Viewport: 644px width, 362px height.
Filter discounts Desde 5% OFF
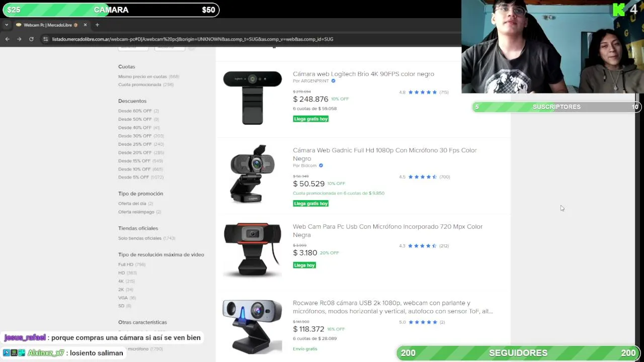(x=141, y=177)
